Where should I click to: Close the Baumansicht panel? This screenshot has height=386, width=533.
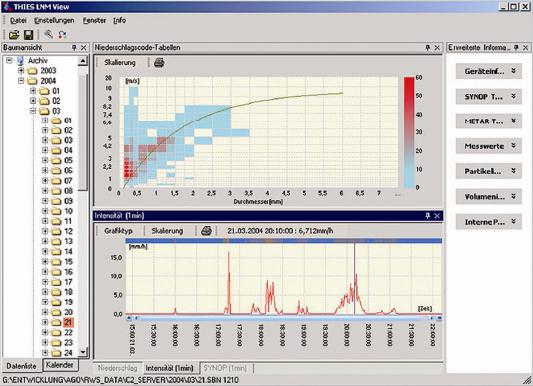pos(84,48)
